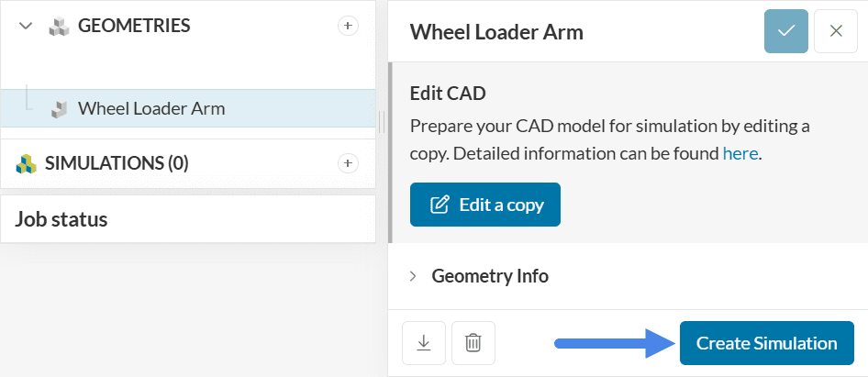Open the SIMULATIONS (0) section
Image resolution: width=868 pixels, height=377 pixels.
(117, 163)
